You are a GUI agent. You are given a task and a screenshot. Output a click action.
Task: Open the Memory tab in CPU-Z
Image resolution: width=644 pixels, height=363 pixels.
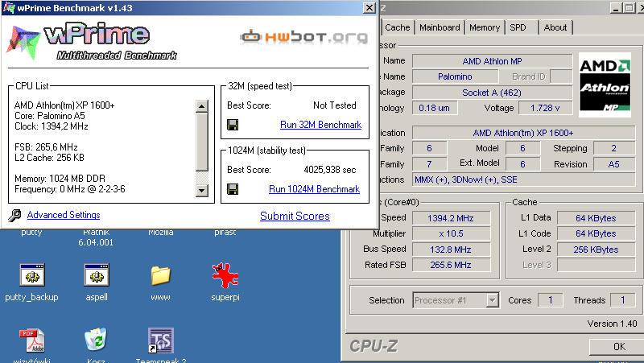pos(485,27)
